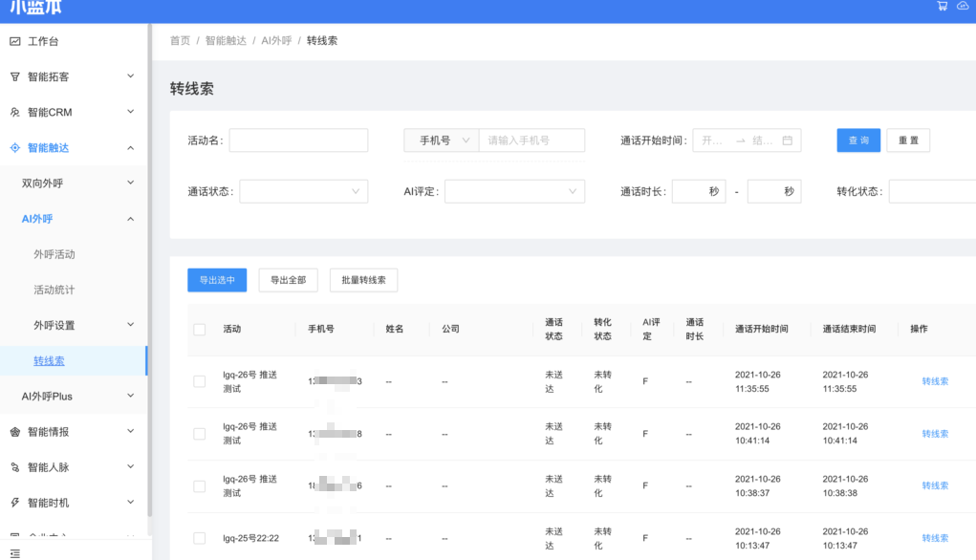Click the 智能CRM people icon in sidebar
The width and height of the screenshot is (976, 560).
tap(14, 113)
